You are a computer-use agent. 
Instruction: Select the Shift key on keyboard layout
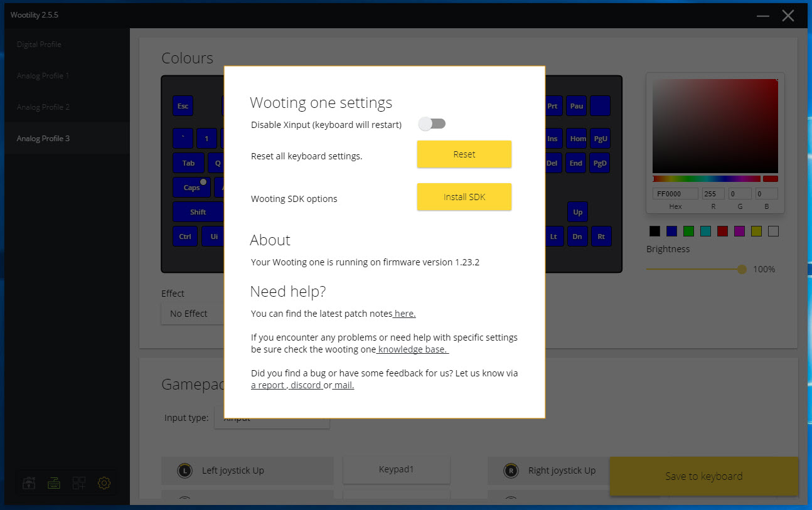(x=198, y=212)
